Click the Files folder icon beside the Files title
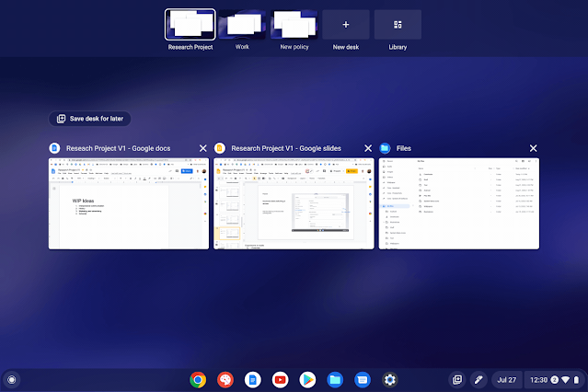 [x=385, y=148]
